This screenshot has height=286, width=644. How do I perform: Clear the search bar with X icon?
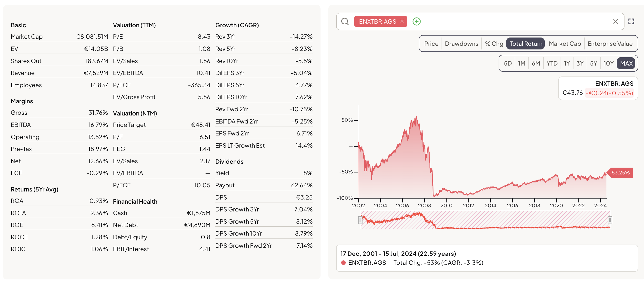coord(615,21)
